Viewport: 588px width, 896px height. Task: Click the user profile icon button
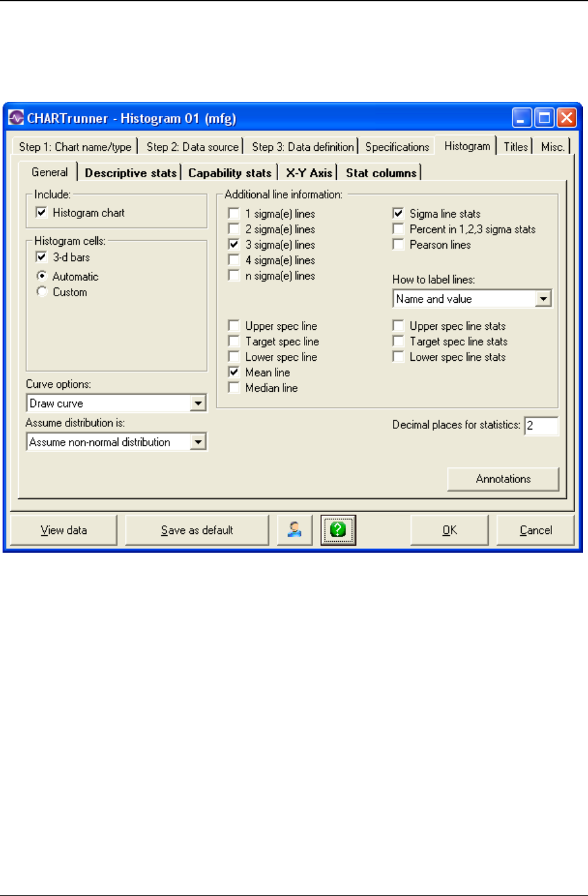[x=295, y=530]
